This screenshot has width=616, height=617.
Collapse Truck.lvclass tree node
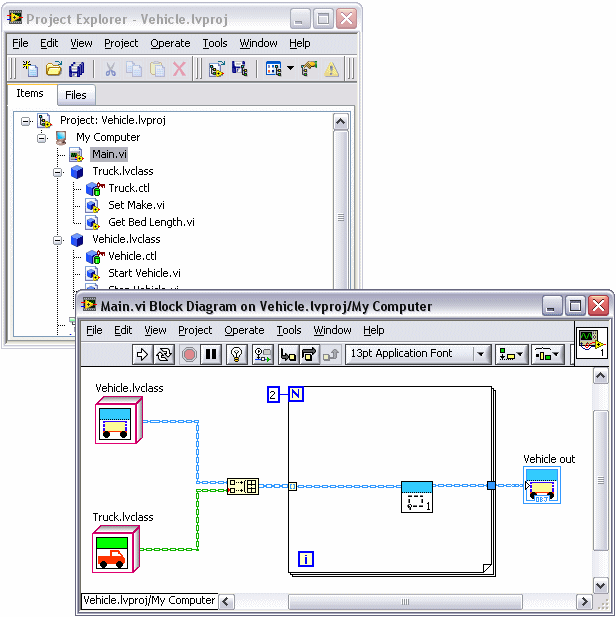pyautogui.click(x=57, y=172)
